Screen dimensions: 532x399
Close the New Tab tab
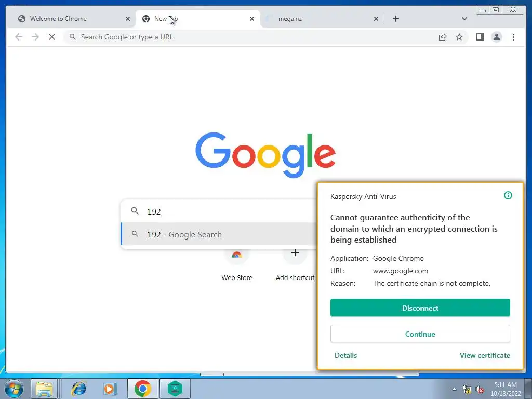coord(252,19)
